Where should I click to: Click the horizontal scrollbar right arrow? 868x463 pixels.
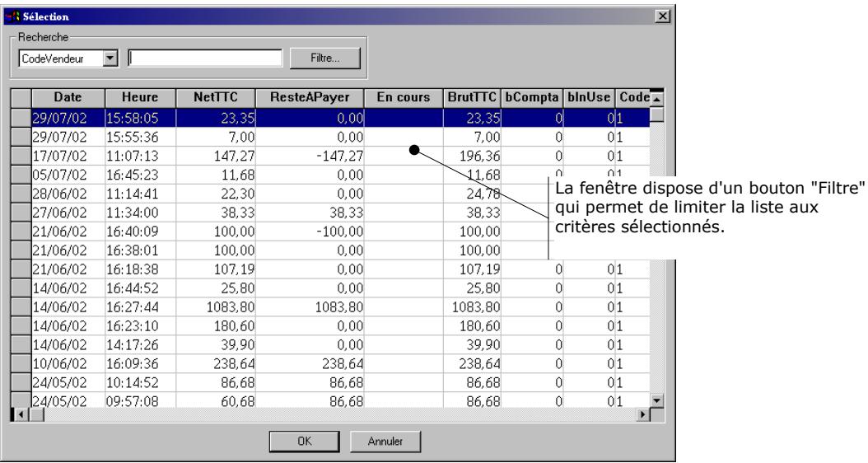[x=642, y=414]
